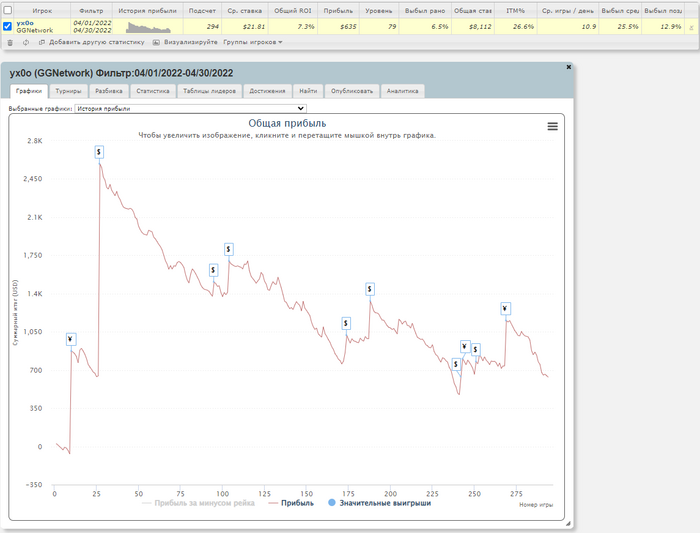Click the $ win marker at the chart peak
This screenshot has height=533, width=700.
tap(99, 152)
